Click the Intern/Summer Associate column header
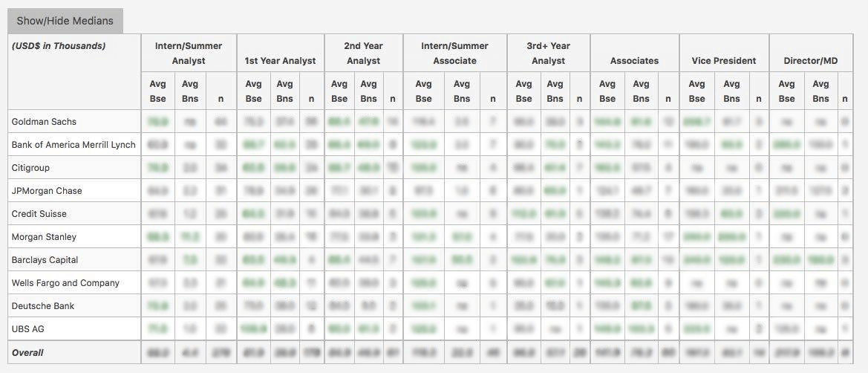The width and height of the screenshot is (868, 373). pos(455,53)
